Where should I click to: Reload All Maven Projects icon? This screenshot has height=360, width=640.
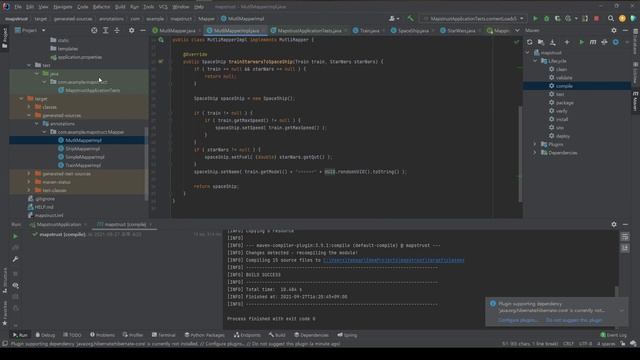coord(529,42)
